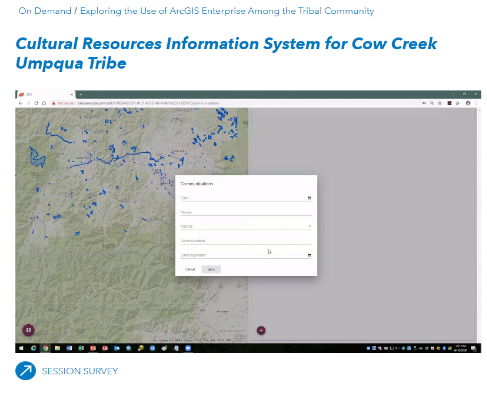487x398 pixels.
Task: Open the browser three-dot menu
Action: point(476,103)
